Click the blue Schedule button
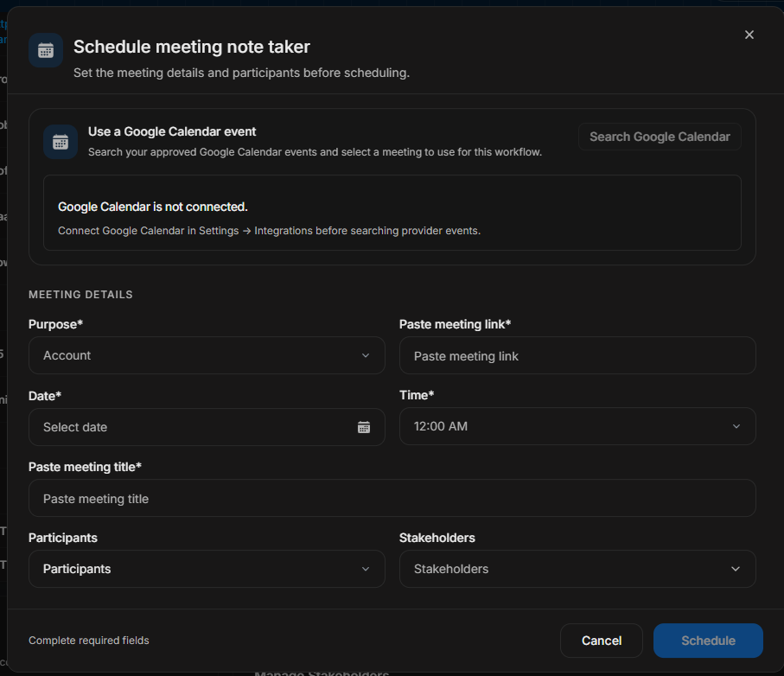 pos(708,641)
